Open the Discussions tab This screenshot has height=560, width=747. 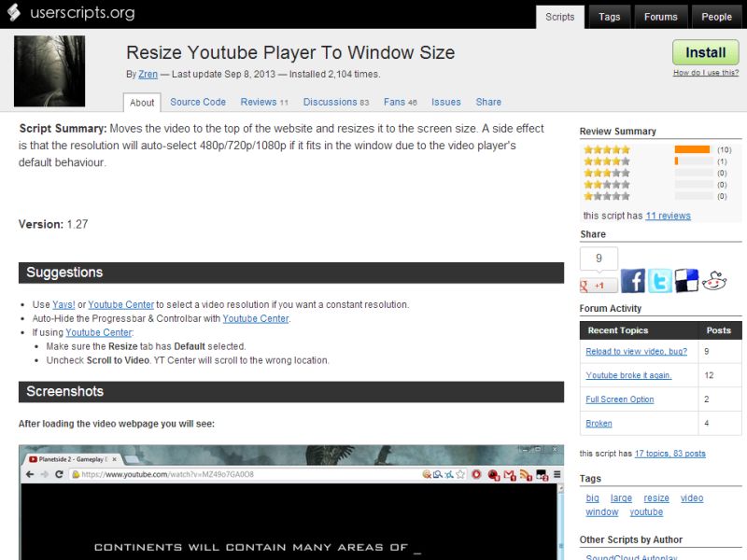336,102
